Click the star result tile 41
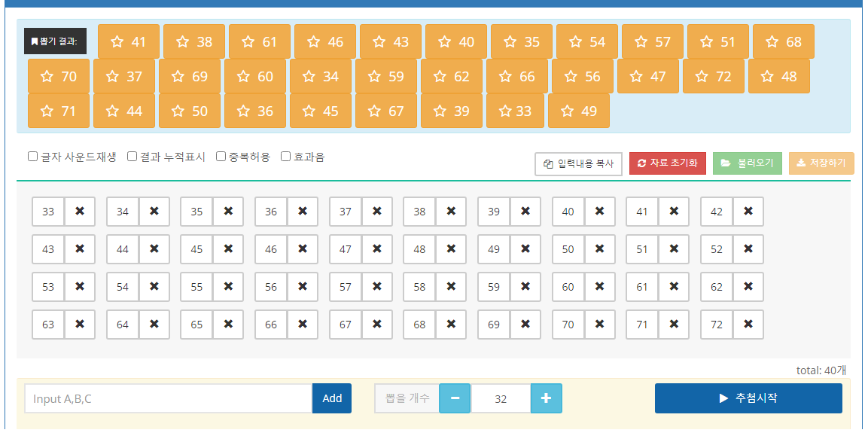The image size is (868, 442). (129, 41)
